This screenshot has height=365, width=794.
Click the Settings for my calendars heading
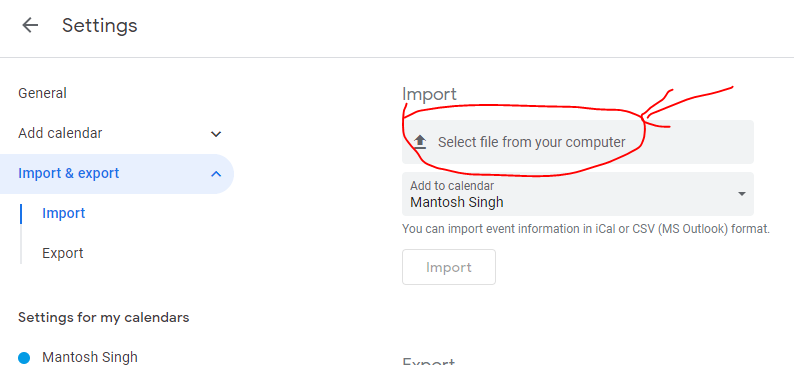pyautogui.click(x=104, y=317)
